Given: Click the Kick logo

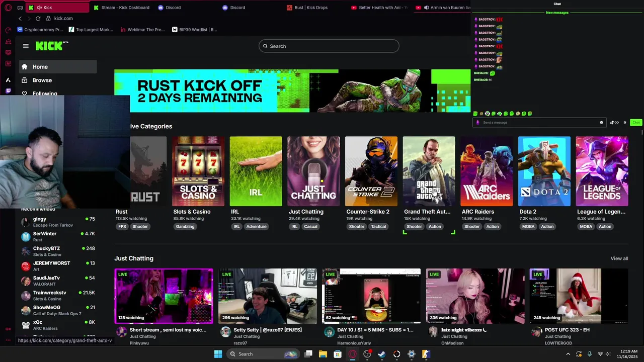Looking at the screenshot, I should click(51, 46).
